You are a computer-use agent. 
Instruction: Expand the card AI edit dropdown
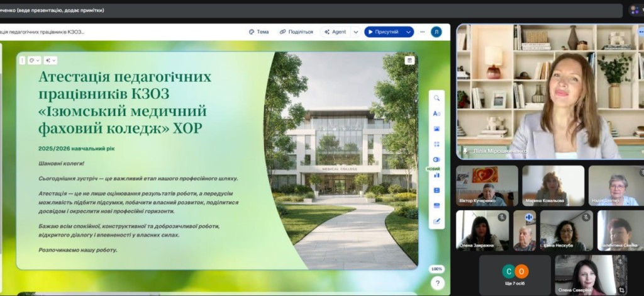pos(50,60)
